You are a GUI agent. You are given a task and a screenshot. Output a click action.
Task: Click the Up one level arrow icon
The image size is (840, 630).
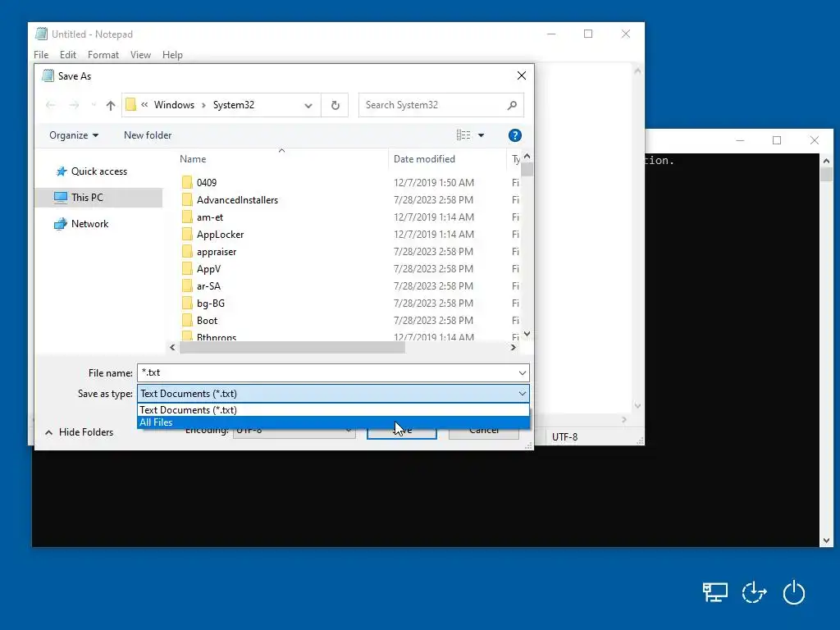pyautogui.click(x=111, y=106)
